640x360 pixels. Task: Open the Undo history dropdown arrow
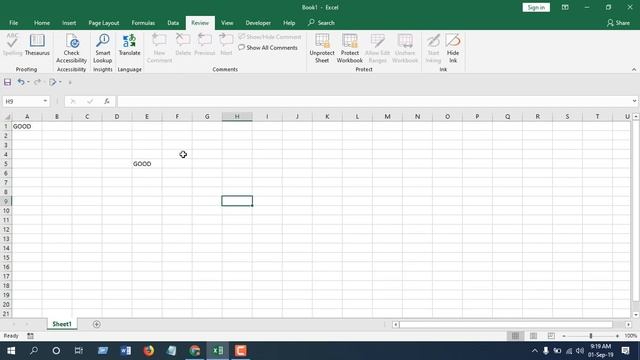click(28, 82)
